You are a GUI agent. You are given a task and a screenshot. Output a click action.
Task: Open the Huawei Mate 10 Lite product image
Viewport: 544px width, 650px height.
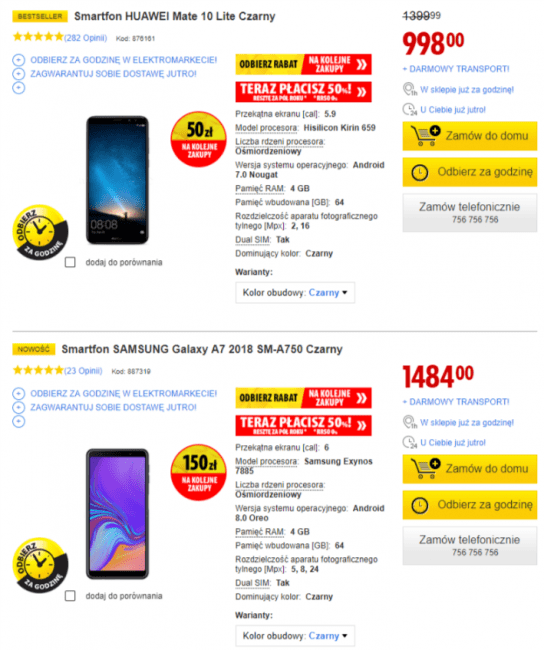(117, 180)
